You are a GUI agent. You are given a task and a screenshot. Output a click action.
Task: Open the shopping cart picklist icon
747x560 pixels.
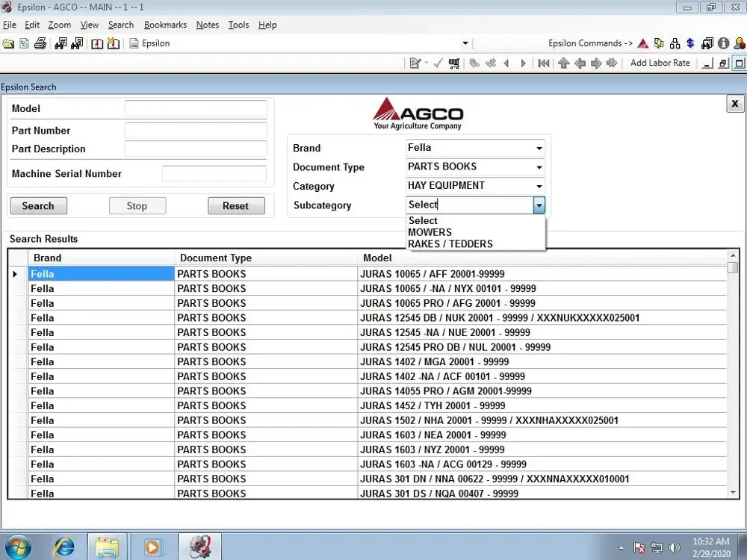click(453, 63)
